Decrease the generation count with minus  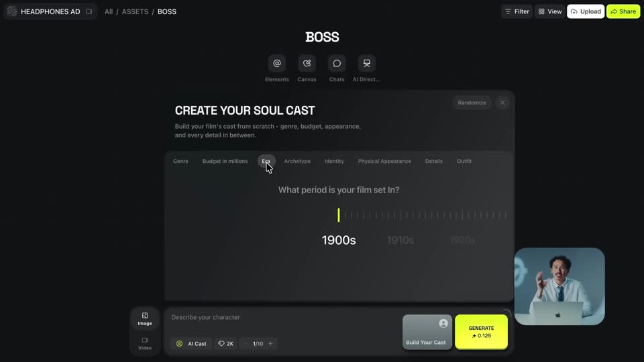tap(246, 343)
